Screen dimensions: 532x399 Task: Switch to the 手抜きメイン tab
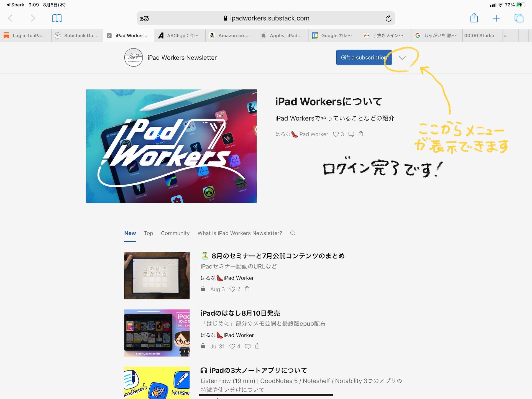385,35
